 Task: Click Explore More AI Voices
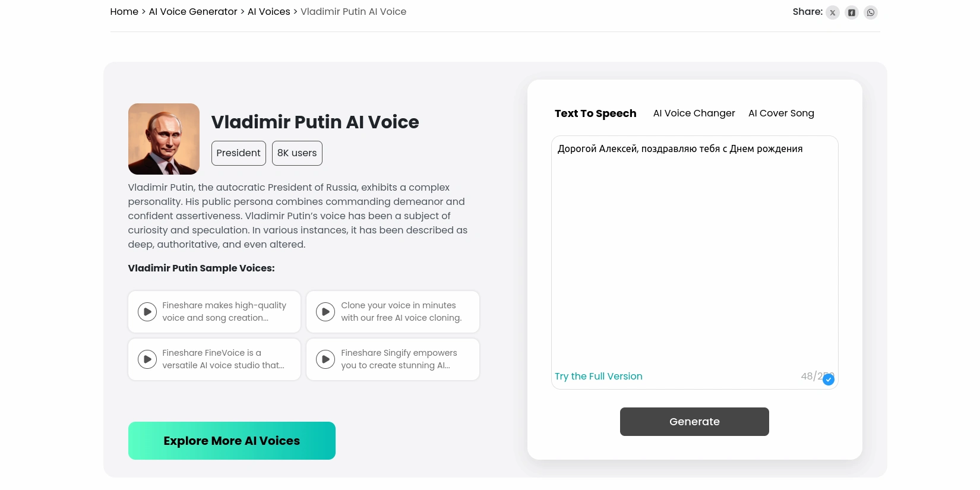[x=232, y=441]
